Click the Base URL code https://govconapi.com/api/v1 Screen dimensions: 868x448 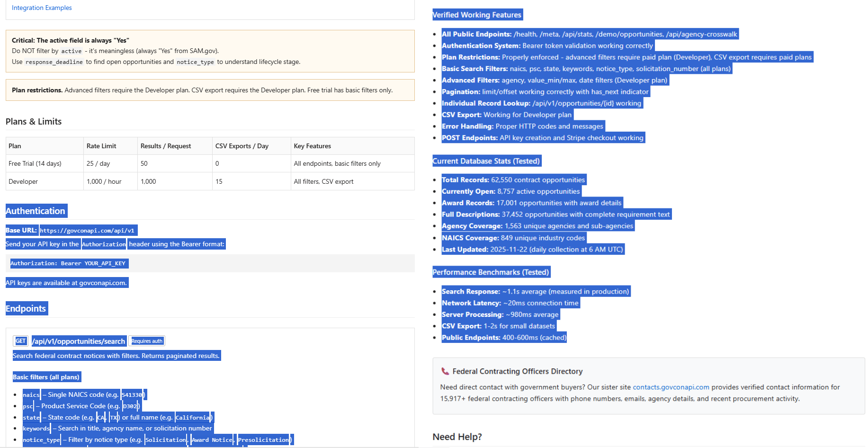(x=87, y=231)
